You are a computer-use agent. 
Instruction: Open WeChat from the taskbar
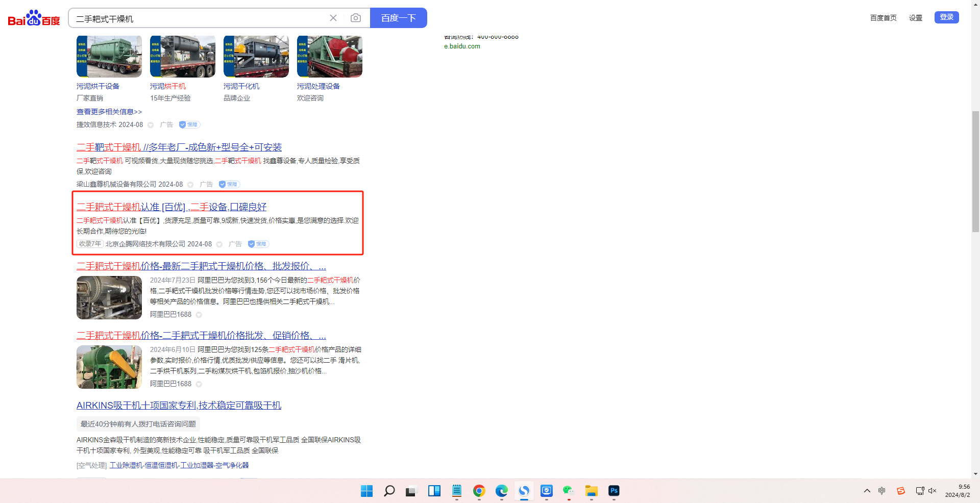pyautogui.click(x=569, y=491)
